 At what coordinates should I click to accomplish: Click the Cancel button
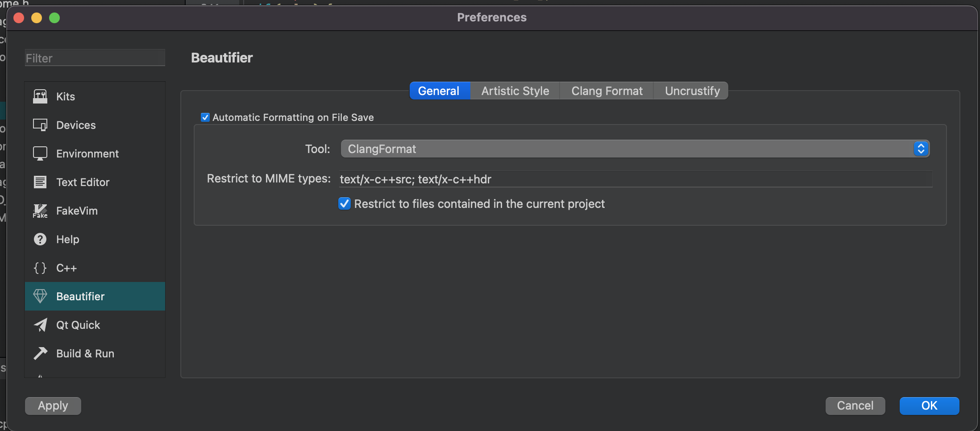pyautogui.click(x=855, y=406)
